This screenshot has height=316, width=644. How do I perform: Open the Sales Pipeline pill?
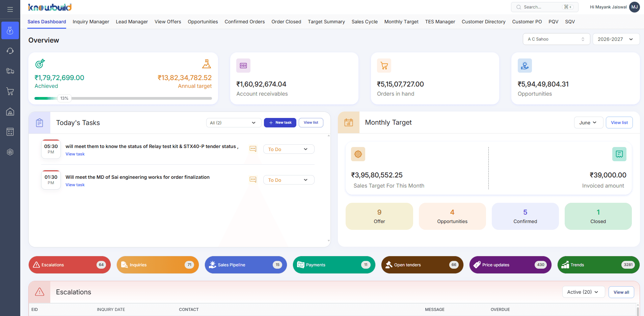(246, 265)
